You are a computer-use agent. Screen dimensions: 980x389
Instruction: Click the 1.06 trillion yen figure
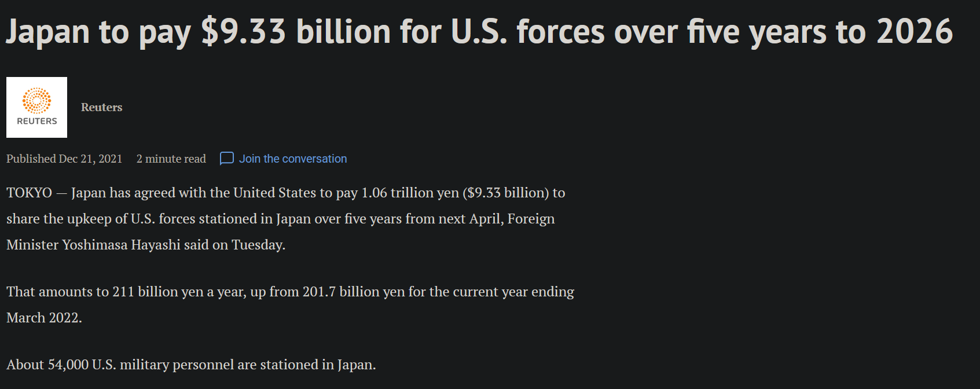410,193
